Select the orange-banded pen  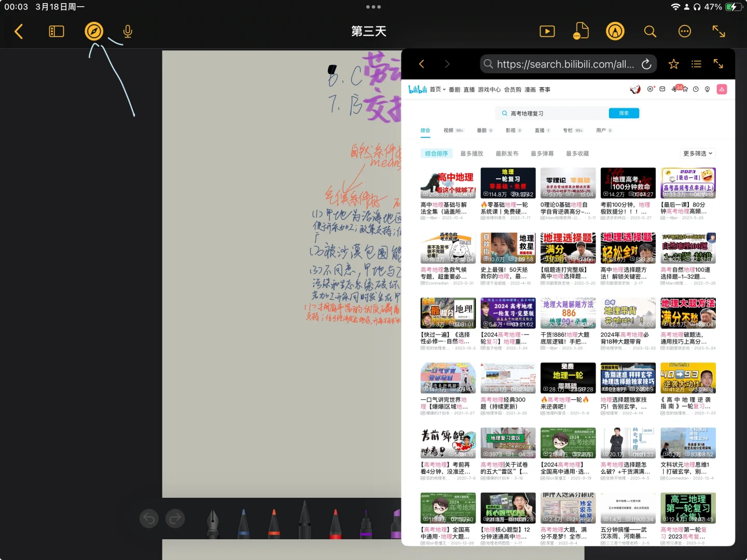274,524
